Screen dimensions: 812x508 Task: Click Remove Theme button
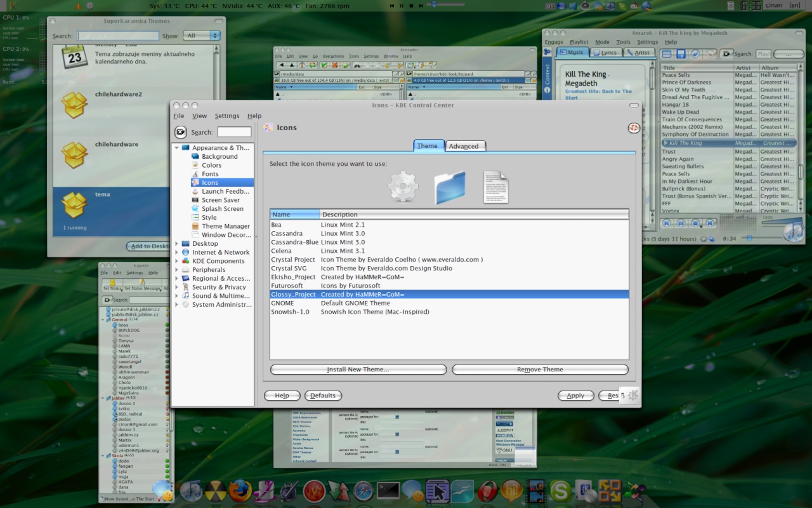540,370
